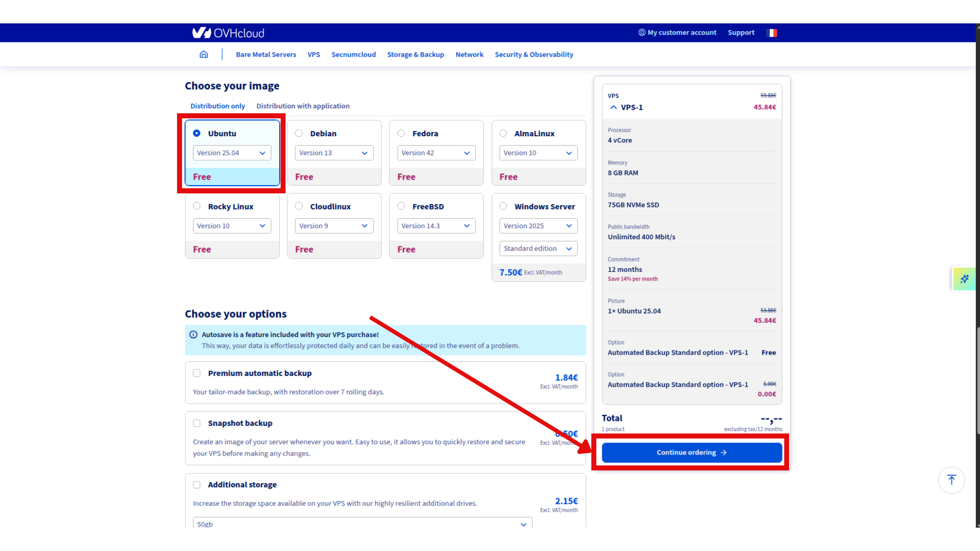Click the info icon in the Autosave banner

coord(193,334)
